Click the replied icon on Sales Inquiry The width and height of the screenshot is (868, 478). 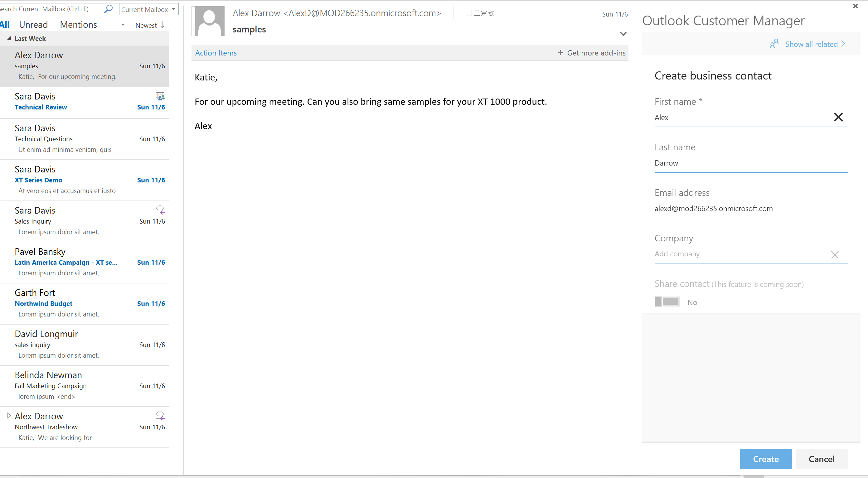coord(160,210)
